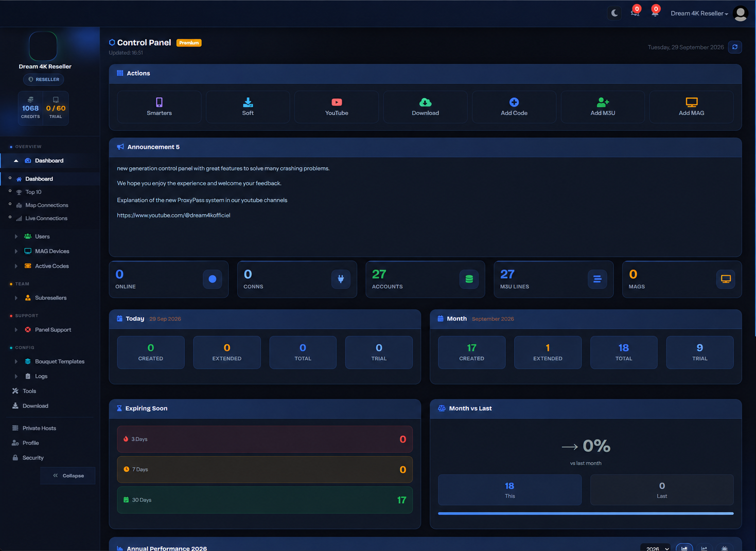Click the user avatar in top bar
The image size is (756, 551).
pos(741,13)
